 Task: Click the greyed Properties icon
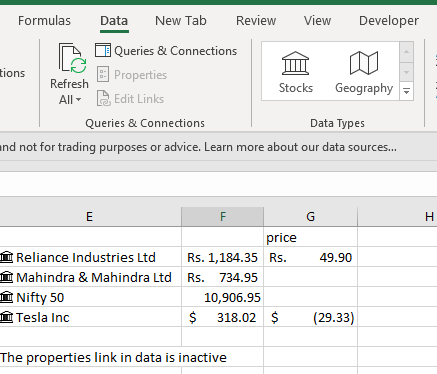(103, 74)
